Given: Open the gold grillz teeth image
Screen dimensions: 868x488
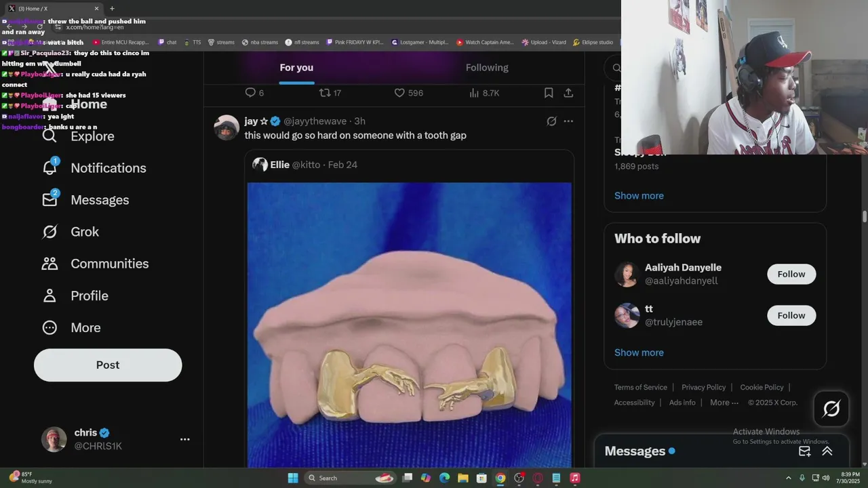Looking at the screenshot, I should 409,325.
